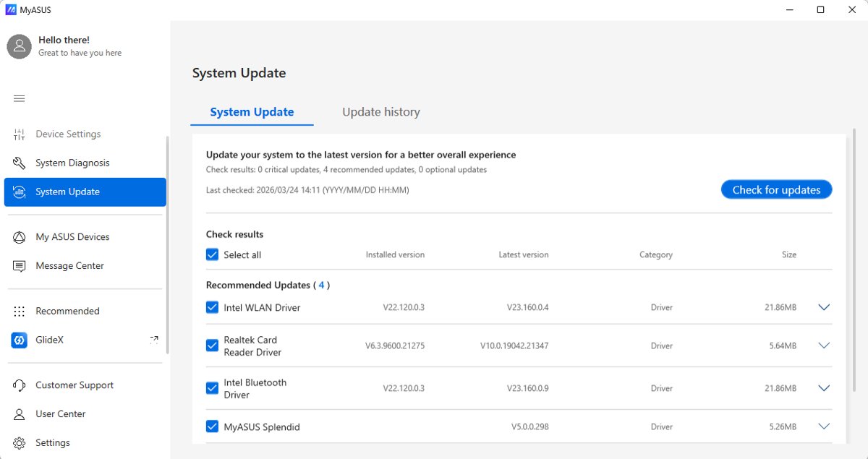Click the Settings gear icon
868x459 pixels.
[20, 443]
